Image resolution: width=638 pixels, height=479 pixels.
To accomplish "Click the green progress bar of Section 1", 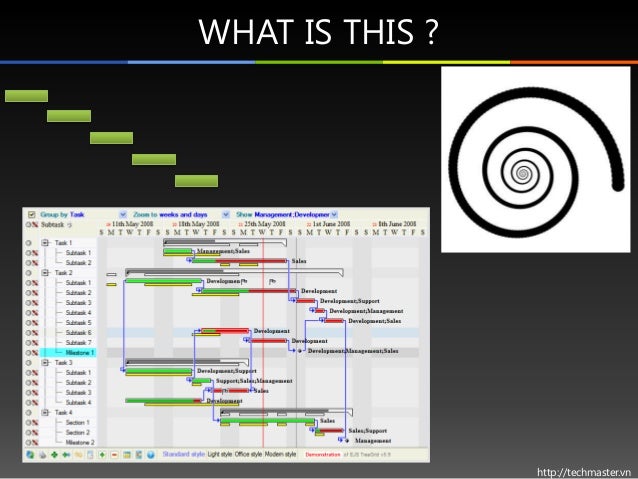I will coord(267,420).
